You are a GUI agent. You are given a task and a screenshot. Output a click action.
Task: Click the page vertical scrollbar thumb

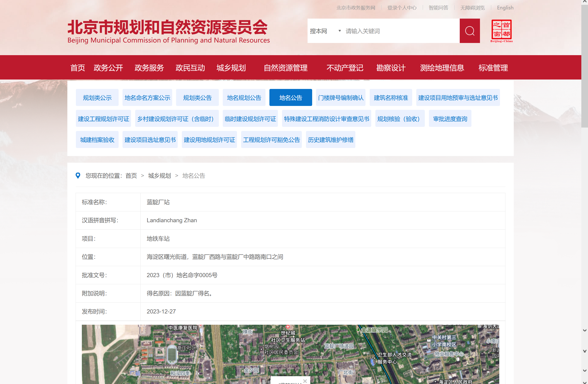point(585,66)
